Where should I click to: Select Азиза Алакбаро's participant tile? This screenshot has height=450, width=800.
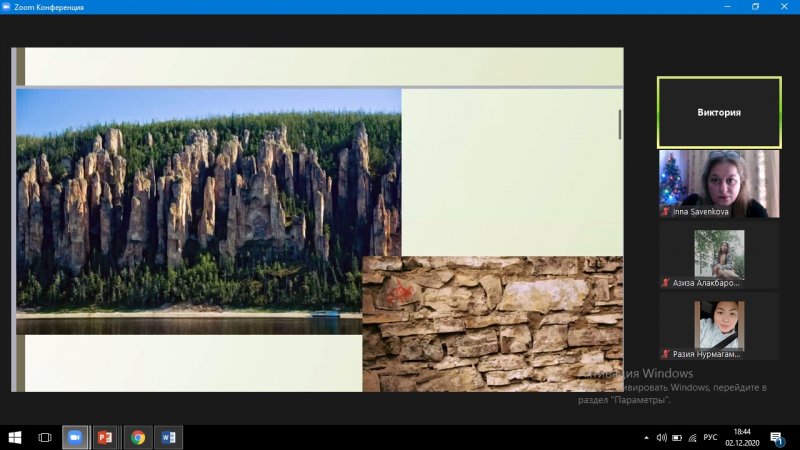point(718,255)
